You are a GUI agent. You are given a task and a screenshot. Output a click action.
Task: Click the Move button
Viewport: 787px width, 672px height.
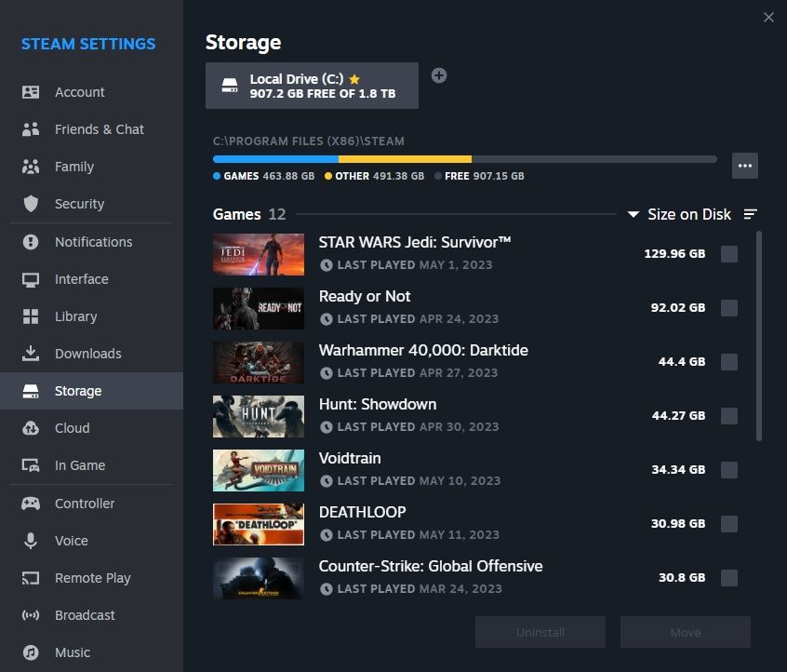[x=685, y=632]
